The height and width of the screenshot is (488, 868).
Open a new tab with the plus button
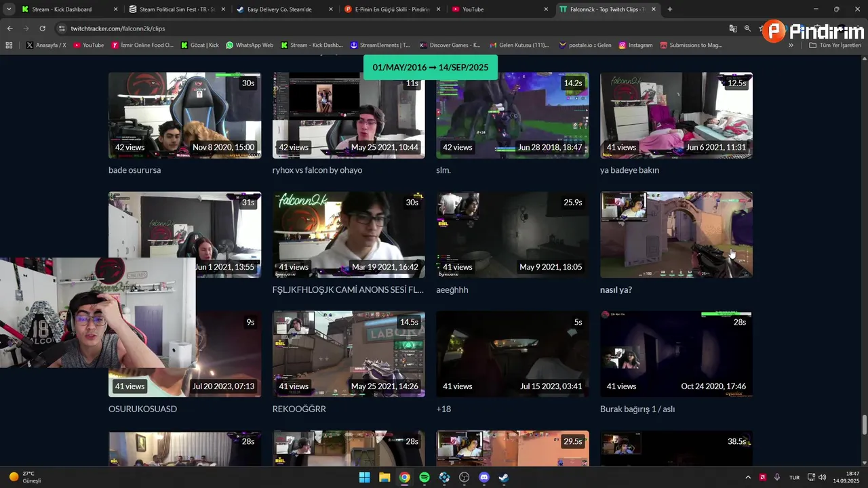670,9
